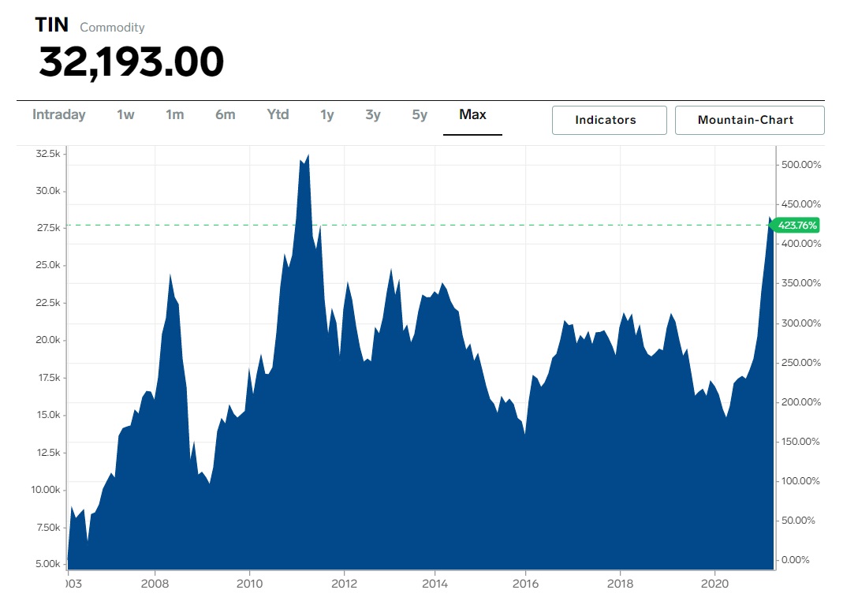Click the 200.00% right axis label
Screen dimensions: 858x616
[801, 402]
